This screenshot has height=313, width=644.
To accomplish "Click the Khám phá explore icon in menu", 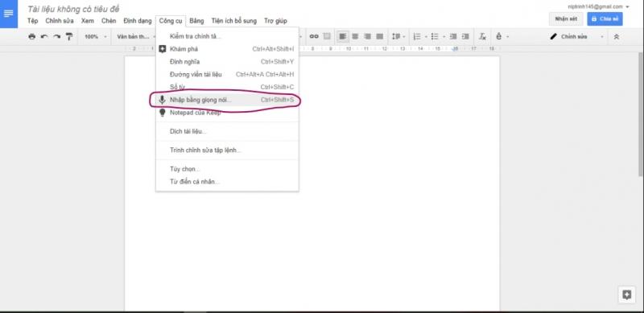I will click(163, 49).
